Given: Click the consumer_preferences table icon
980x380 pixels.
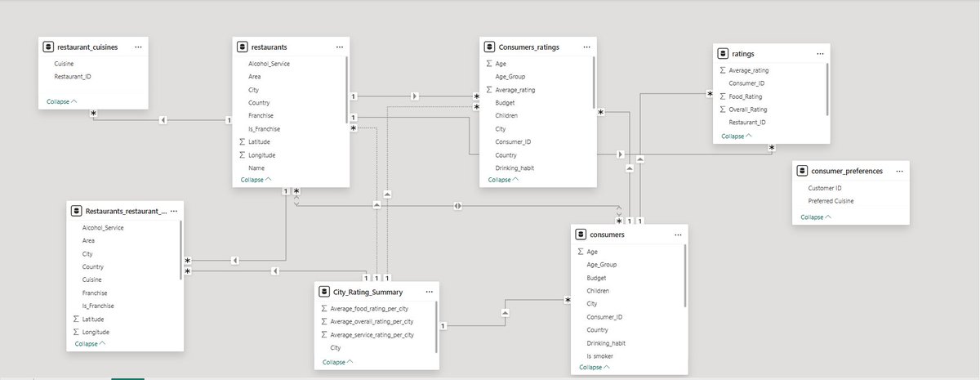Looking at the screenshot, I should pyautogui.click(x=801, y=171).
